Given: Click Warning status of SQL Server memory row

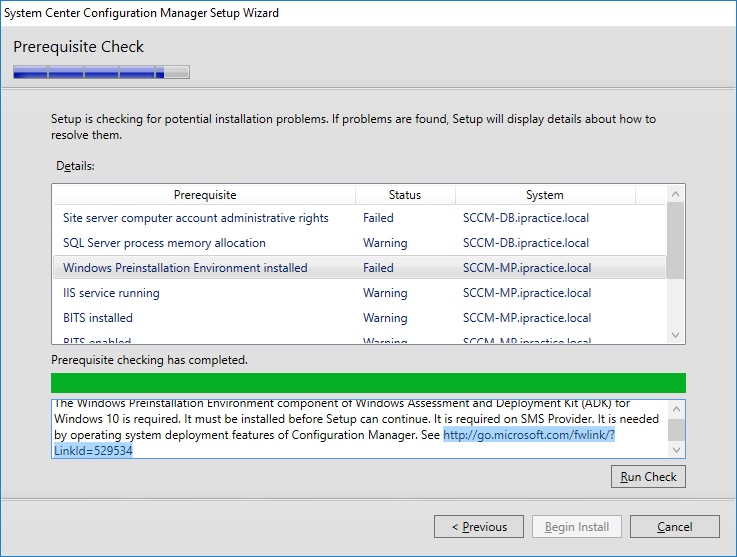Looking at the screenshot, I should 385,243.
